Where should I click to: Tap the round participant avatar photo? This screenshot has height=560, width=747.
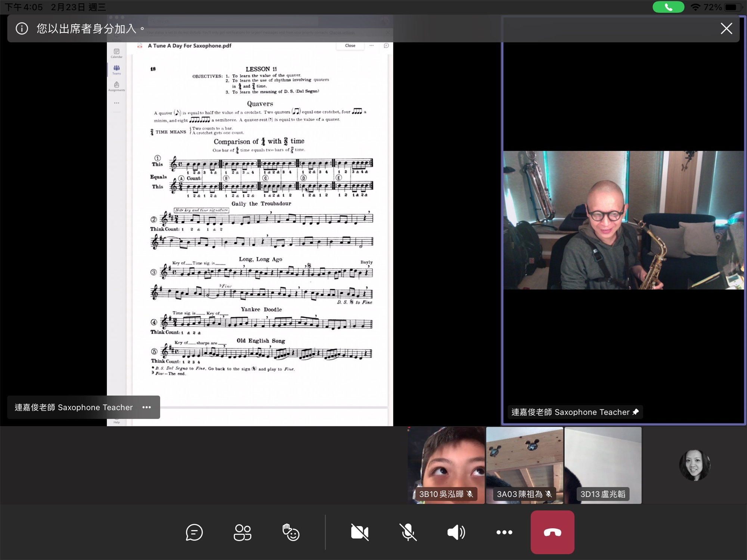[694, 465]
